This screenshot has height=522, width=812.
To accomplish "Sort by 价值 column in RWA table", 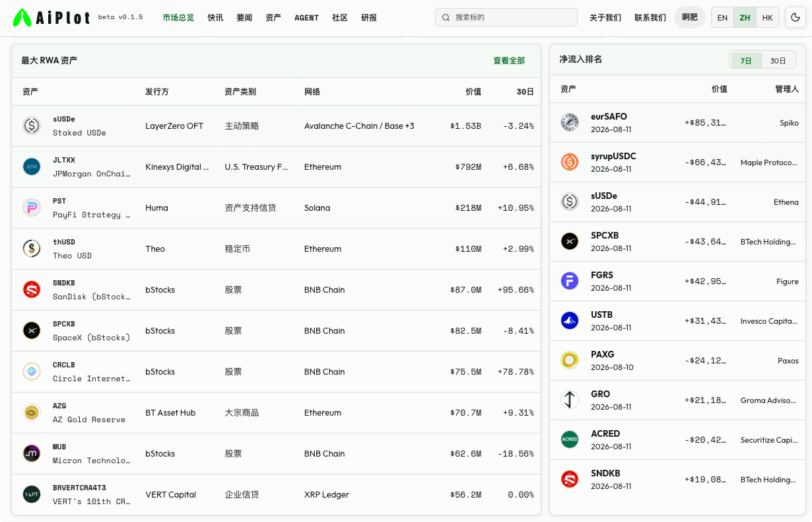I will (x=473, y=92).
